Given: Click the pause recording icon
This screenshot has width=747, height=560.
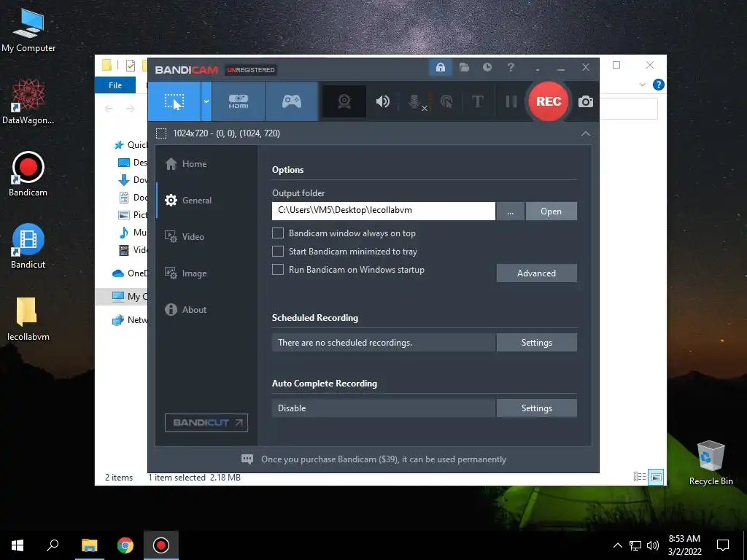Looking at the screenshot, I should pos(511,101).
